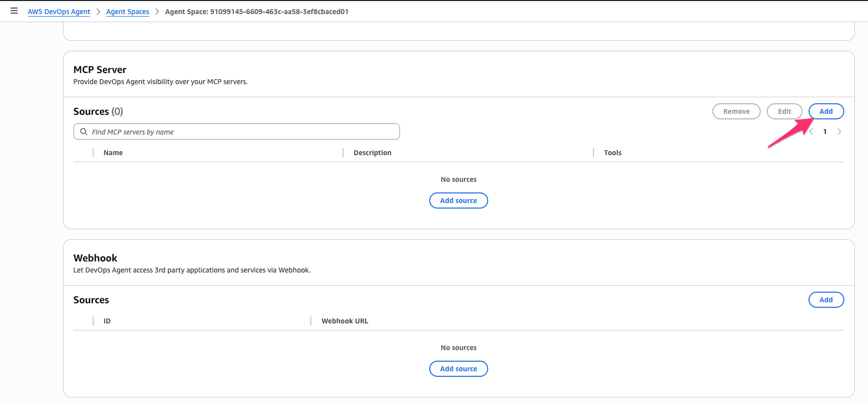Image resolution: width=868 pixels, height=403 pixels.
Task: Open the hamburger navigation menu
Action: (x=14, y=11)
